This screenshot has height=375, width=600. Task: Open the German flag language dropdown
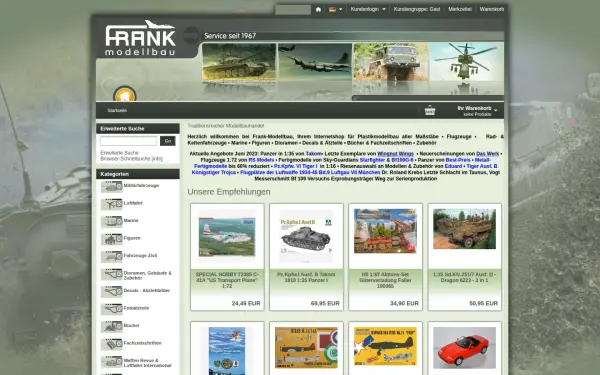[x=335, y=9]
